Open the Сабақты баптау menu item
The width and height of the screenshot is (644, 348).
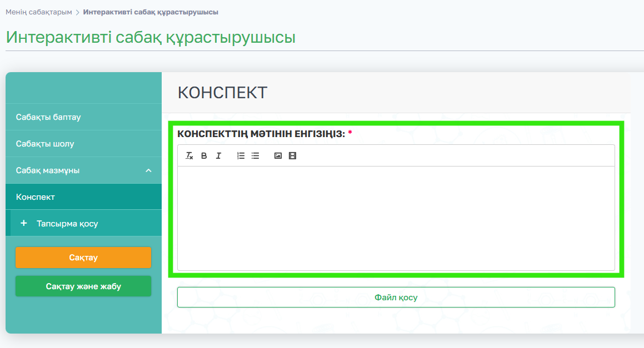(x=84, y=117)
